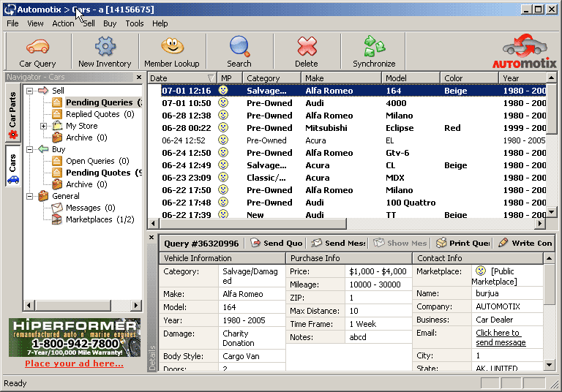The width and height of the screenshot is (562, 392).
Task: Switch to the Car Parts side tab
Action: 12,114
